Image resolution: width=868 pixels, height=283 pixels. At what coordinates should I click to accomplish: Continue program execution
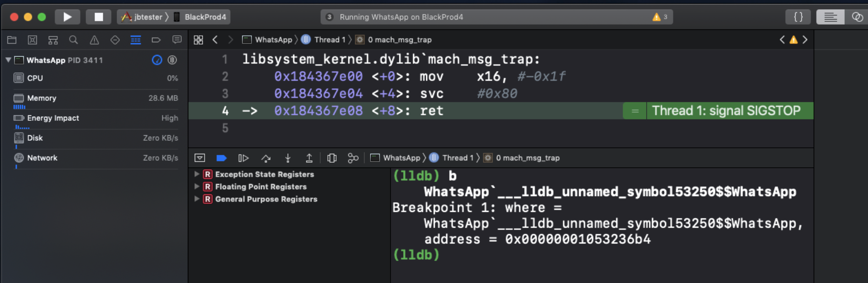click(x=243, y=158)
